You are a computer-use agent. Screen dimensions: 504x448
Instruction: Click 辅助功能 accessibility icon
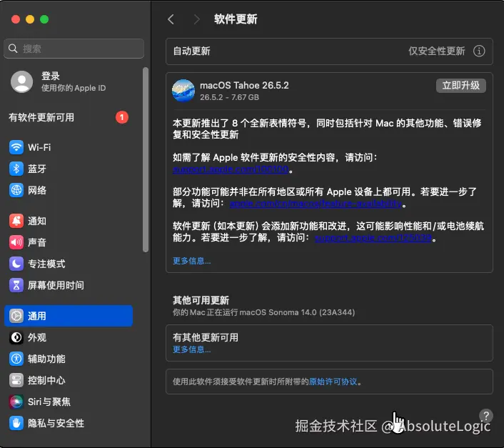click(x=16, y=359)
